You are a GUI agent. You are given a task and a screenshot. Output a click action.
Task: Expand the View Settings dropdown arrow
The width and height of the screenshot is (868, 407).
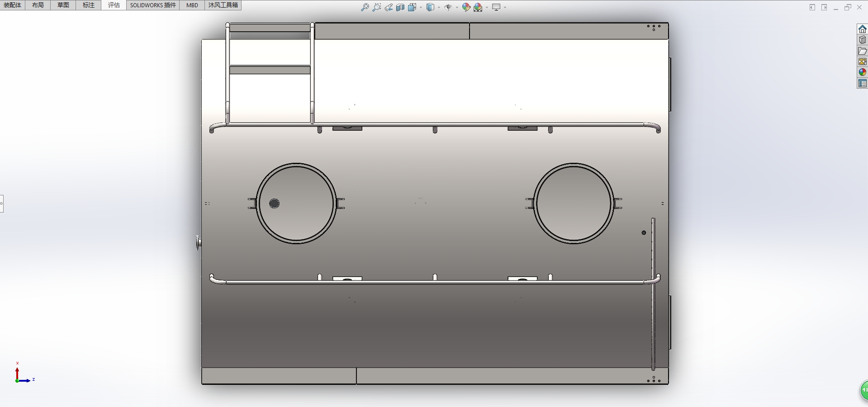click(x=505, y=7)
